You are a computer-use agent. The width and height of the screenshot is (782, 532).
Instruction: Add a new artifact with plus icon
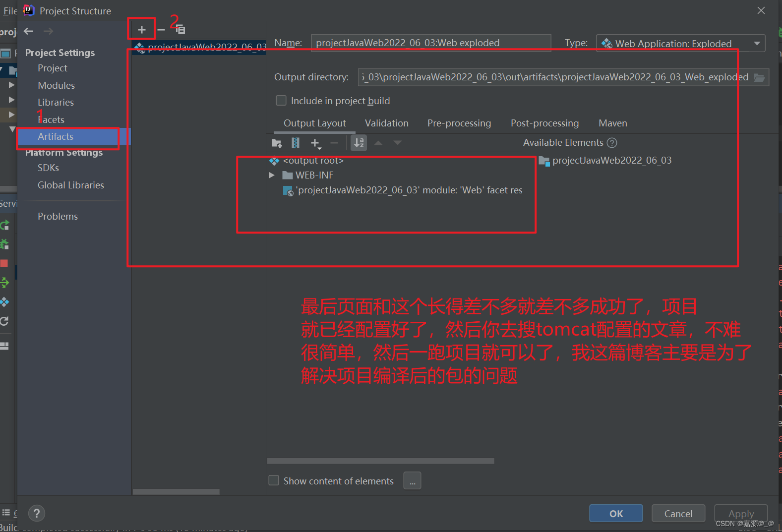142,30
